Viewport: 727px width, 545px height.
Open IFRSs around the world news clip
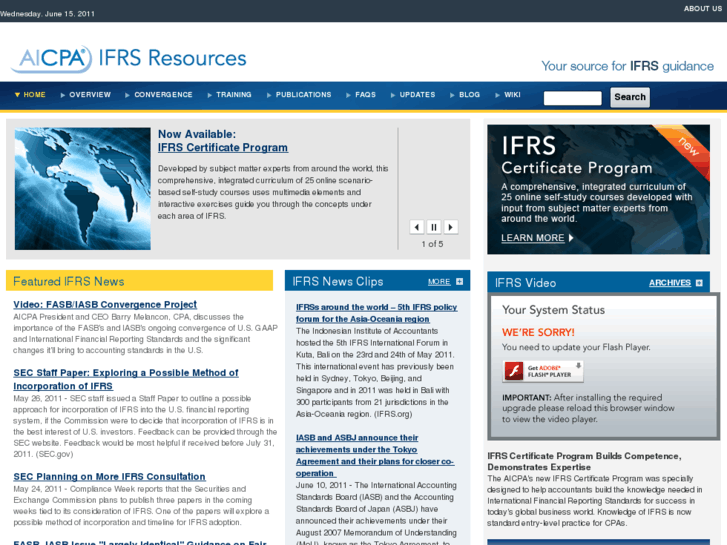376,313
